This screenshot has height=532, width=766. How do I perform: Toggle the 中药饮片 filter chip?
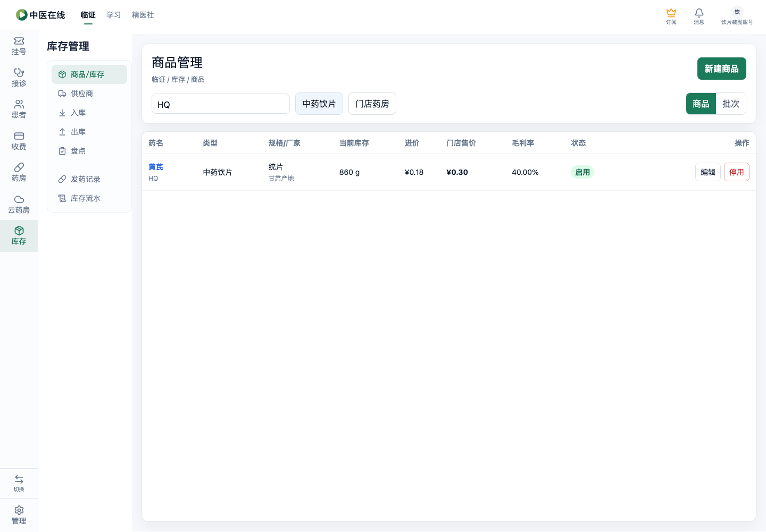pos(319,104)
